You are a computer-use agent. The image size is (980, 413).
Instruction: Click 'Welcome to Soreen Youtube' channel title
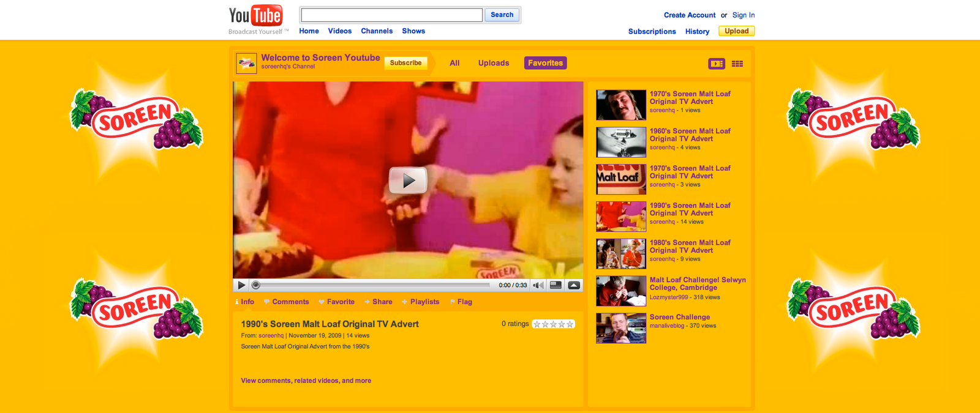point(320,58)
